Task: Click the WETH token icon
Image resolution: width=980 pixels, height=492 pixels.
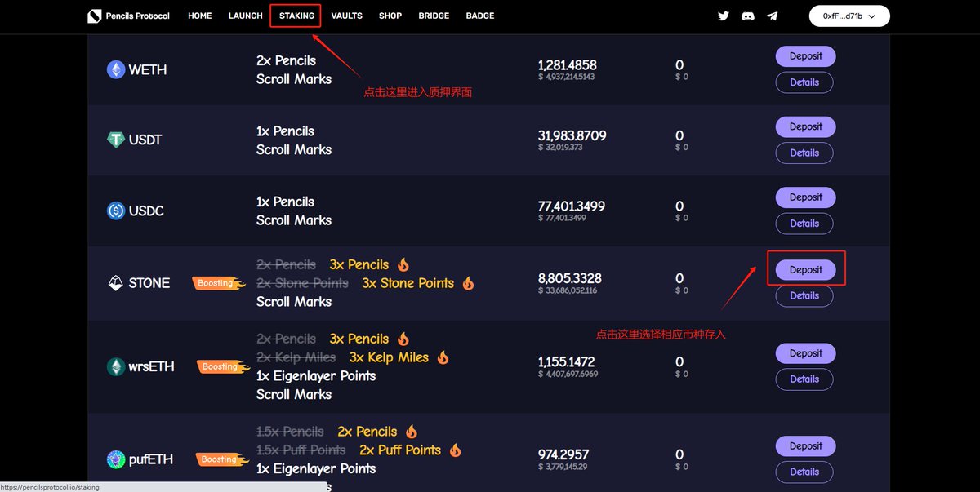Action: pos(116,69)
